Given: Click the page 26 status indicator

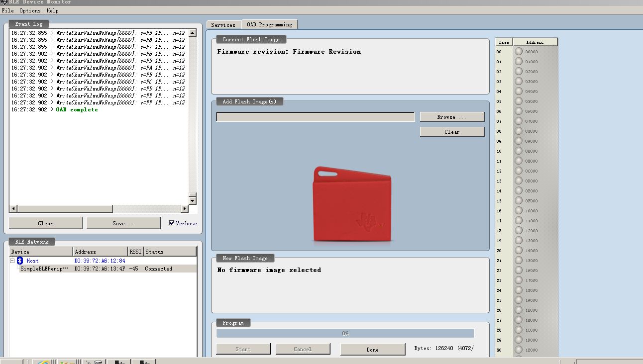Looking at the screenshot, I should click(519, 310).
